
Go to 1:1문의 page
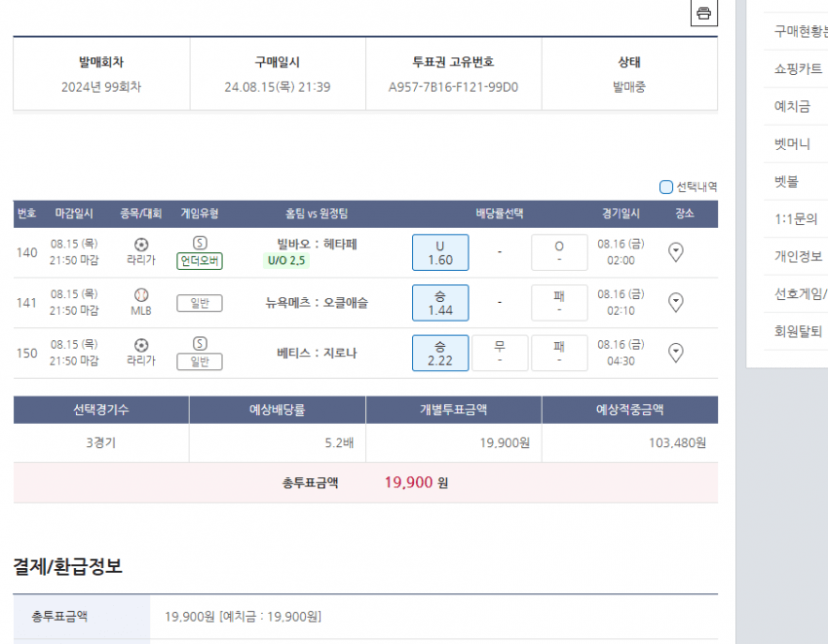[795, 219]
